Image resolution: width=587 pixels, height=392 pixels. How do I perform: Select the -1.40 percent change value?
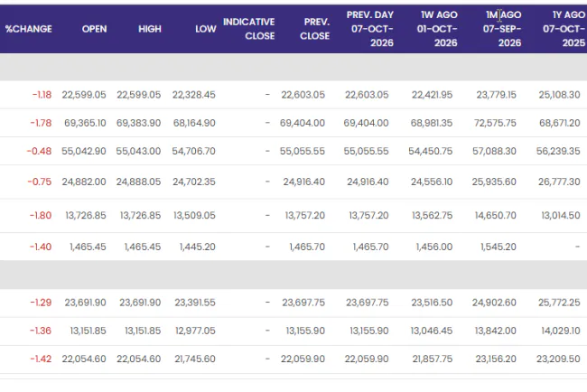tap(41, 247)
